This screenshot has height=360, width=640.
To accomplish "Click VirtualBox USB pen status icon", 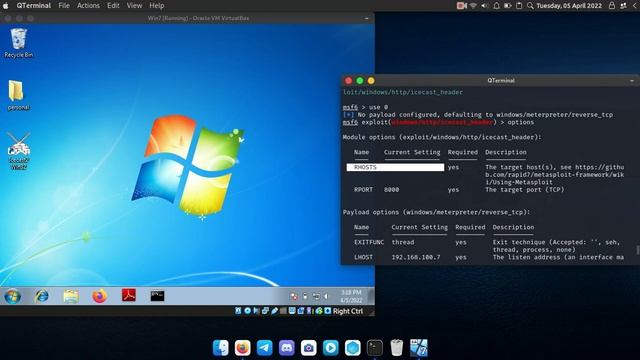I will [274, 311].
